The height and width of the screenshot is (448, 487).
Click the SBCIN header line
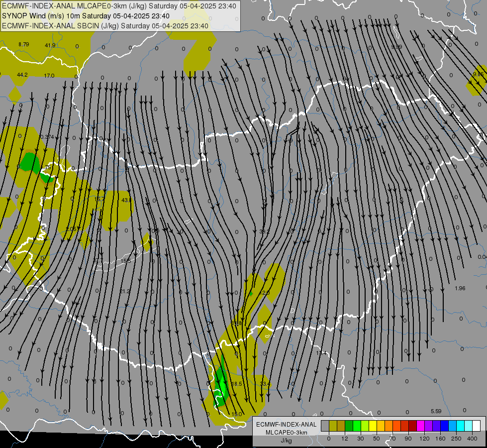coord(105,26)
